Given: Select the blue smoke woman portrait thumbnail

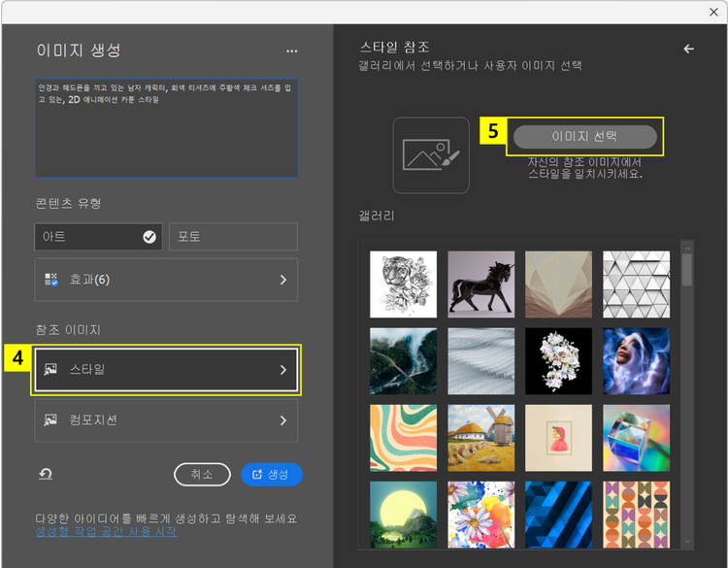Looking at the screenshot, I should click(636, 361).
